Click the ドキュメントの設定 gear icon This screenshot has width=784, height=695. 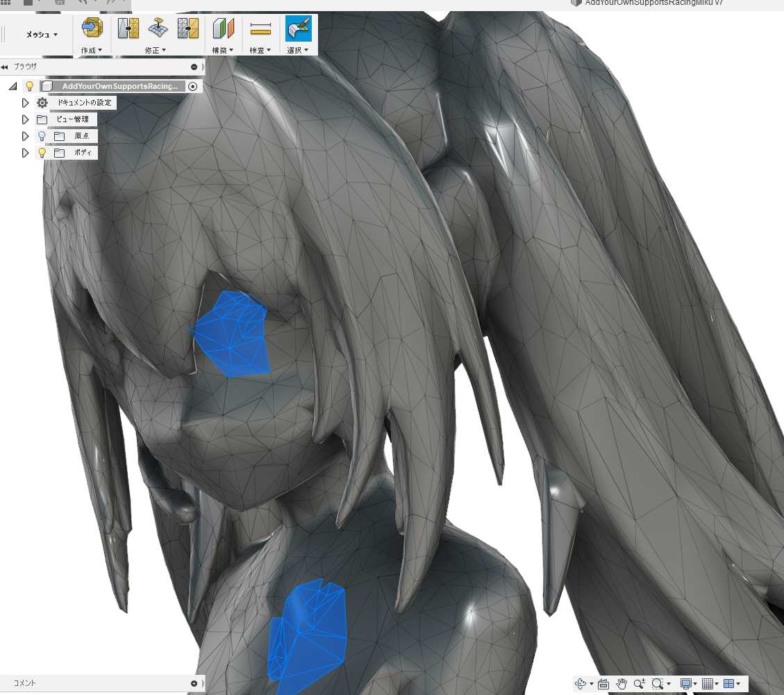pos(42,103)
